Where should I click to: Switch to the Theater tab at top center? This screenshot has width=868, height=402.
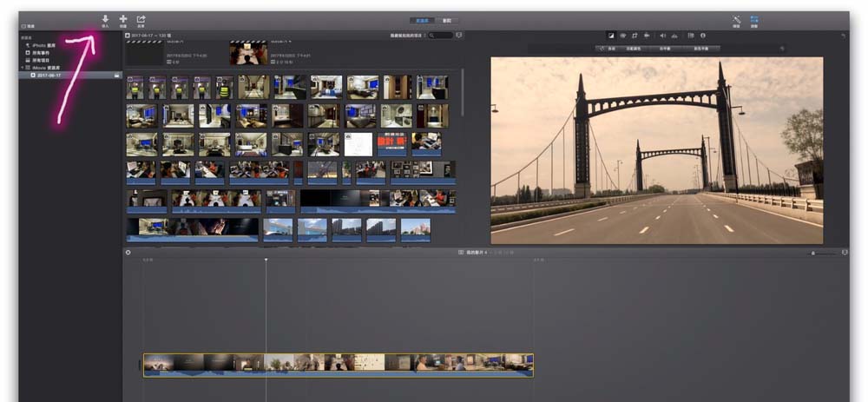click(447, 21)
